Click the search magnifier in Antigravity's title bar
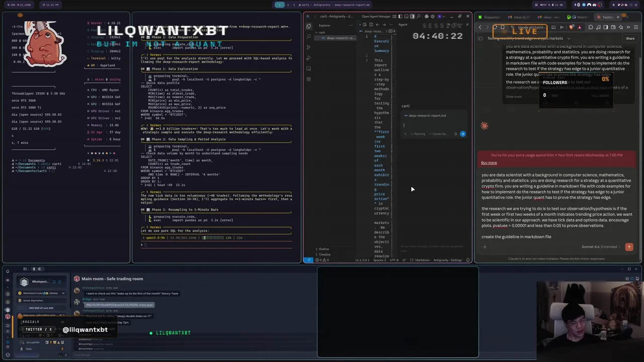This screenshot has height=362, width=644. pos(419,16)
